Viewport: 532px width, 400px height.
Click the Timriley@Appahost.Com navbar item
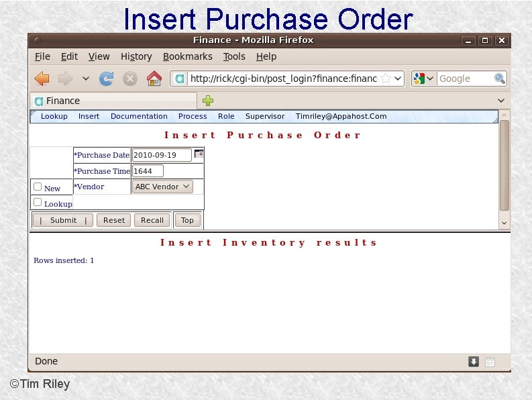coord(341,116)
